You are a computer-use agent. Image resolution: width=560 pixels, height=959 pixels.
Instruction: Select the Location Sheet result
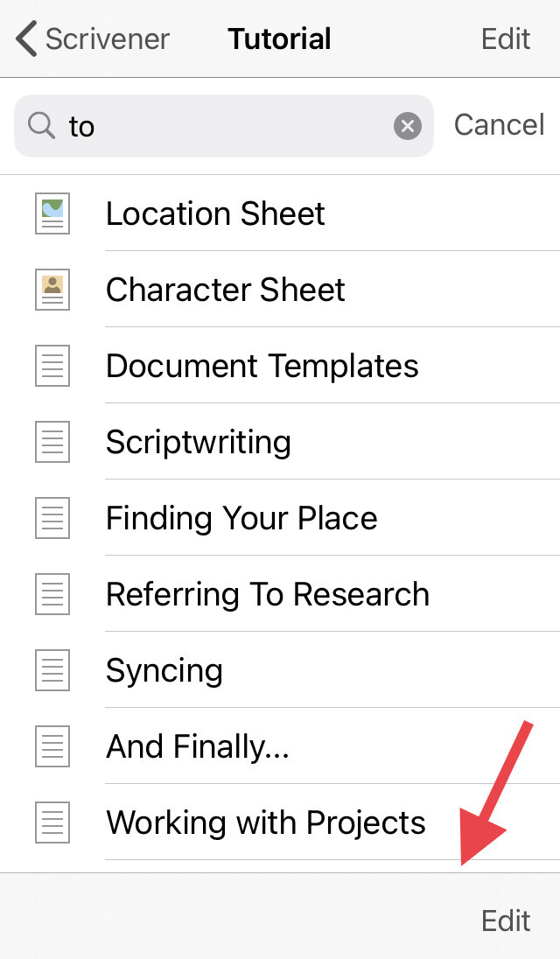280,213
